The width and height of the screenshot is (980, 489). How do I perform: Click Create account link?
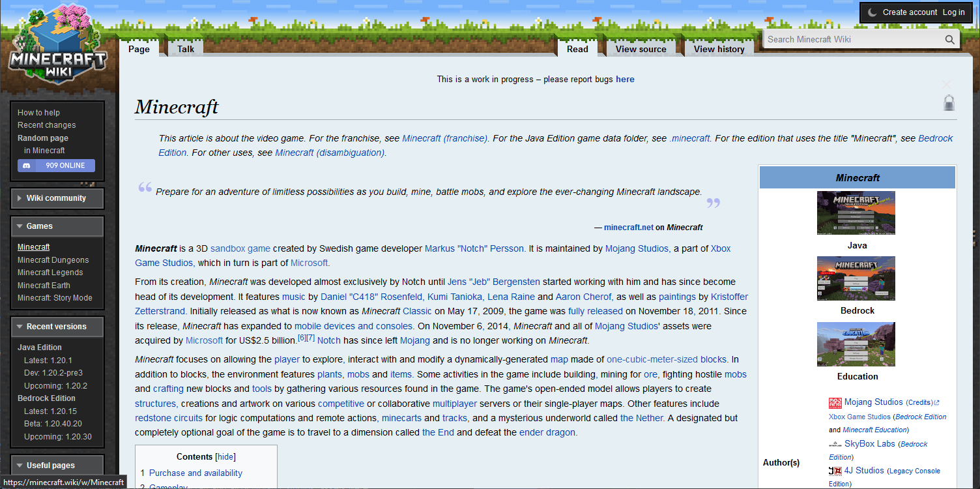point(910,12)
